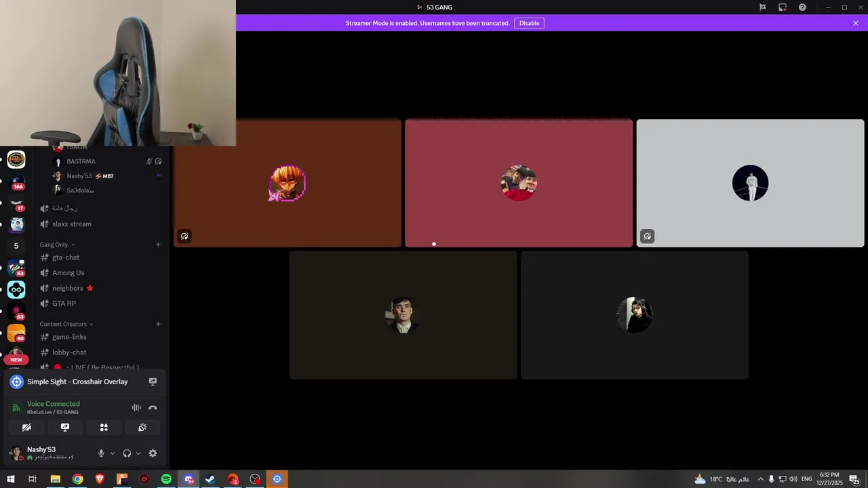Collapse the Gang Only category
Screen dimensions: 868x488
point(57,244)
